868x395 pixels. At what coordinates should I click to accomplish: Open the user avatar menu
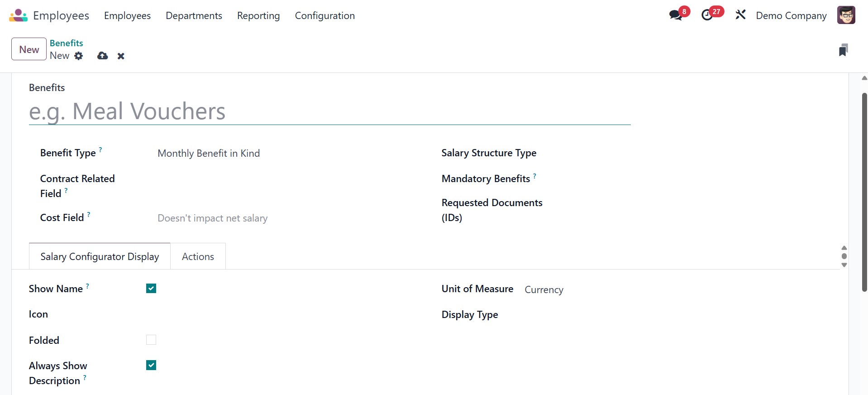click(x=845, y=15)
